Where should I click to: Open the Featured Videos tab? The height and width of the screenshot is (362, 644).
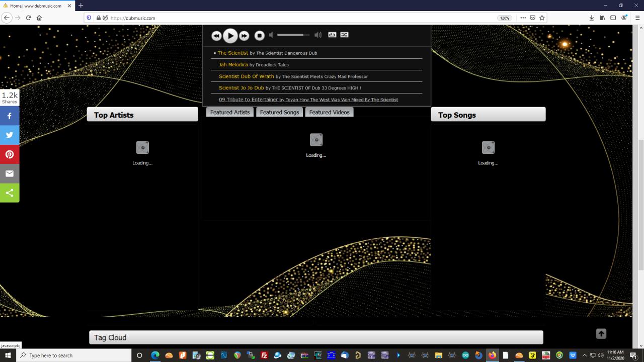tap(329, 112)
